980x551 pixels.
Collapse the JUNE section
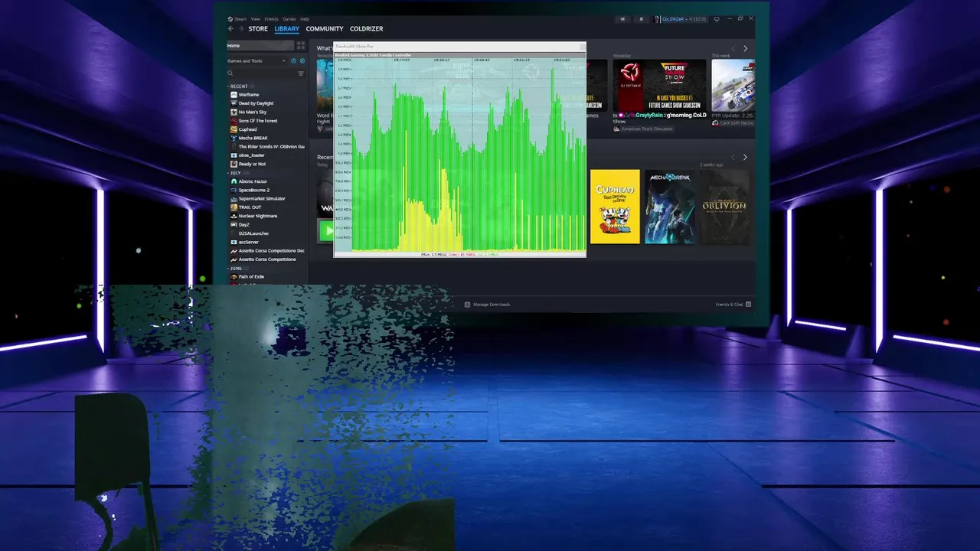pos(236,269)
